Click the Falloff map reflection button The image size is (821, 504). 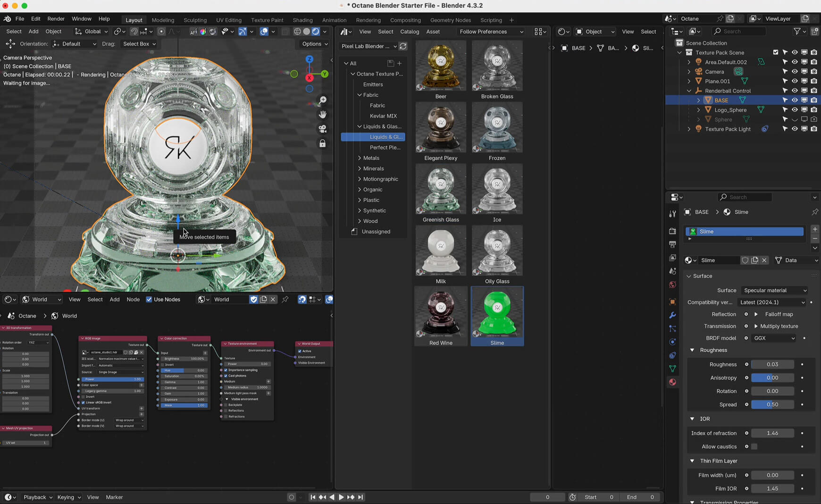pyautogui.click(x=779, y=314)
